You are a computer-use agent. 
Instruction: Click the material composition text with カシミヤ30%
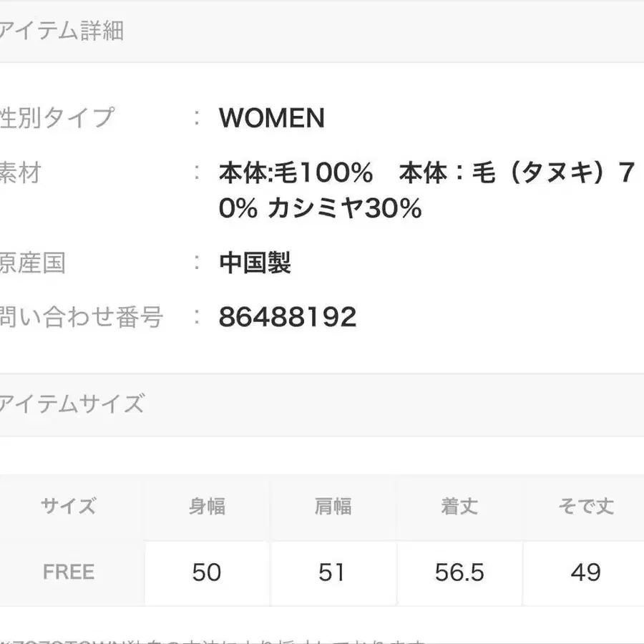coord(426,191)
